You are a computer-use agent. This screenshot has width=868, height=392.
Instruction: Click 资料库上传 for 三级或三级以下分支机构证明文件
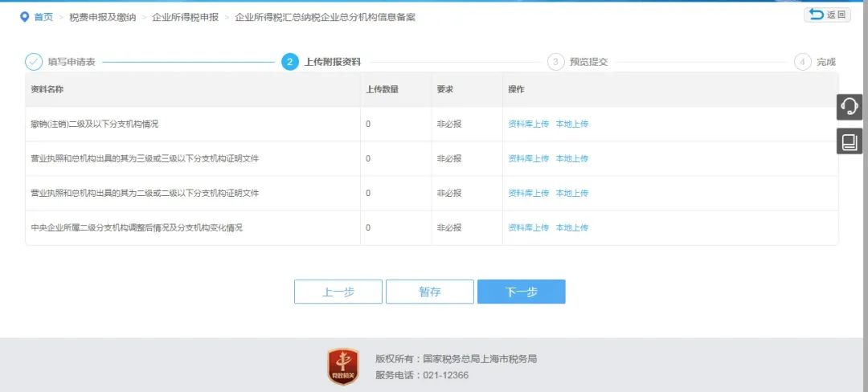[529, 159]
